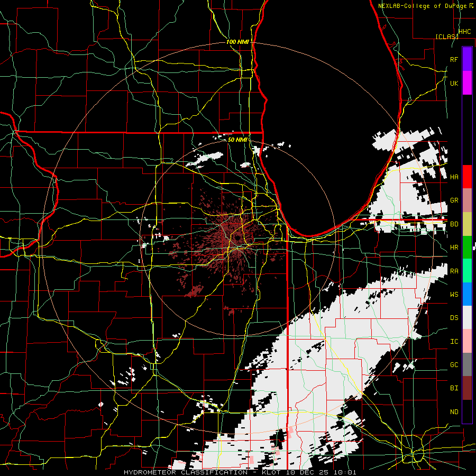
Task: Click the "ND" legend label
Action: pos(454,412)
